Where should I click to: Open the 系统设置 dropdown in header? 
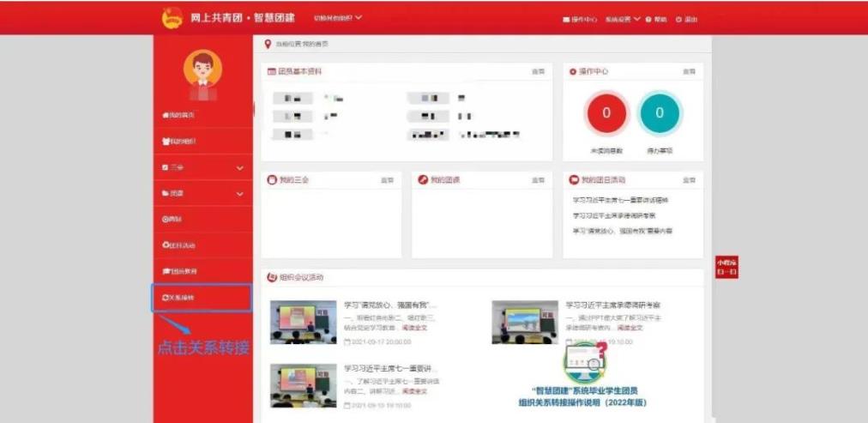pyautogui.click(x=622, y=20)
